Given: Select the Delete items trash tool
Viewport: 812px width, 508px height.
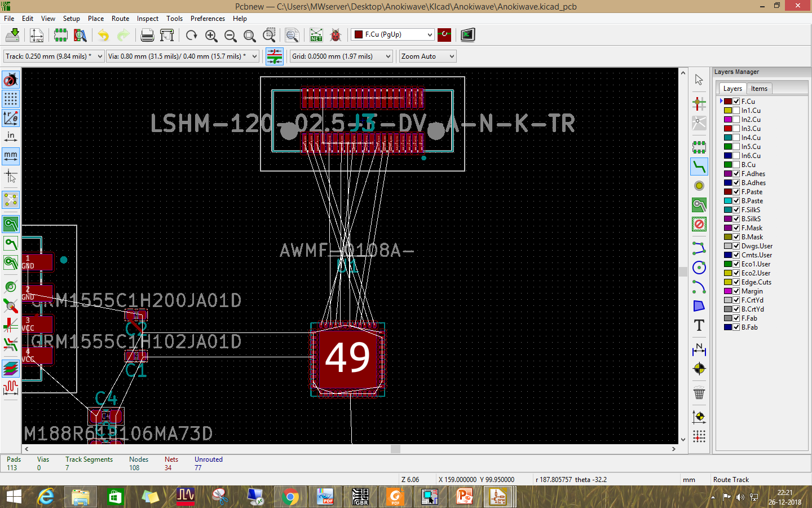Looking at the screenshot, I should point(699,393).
